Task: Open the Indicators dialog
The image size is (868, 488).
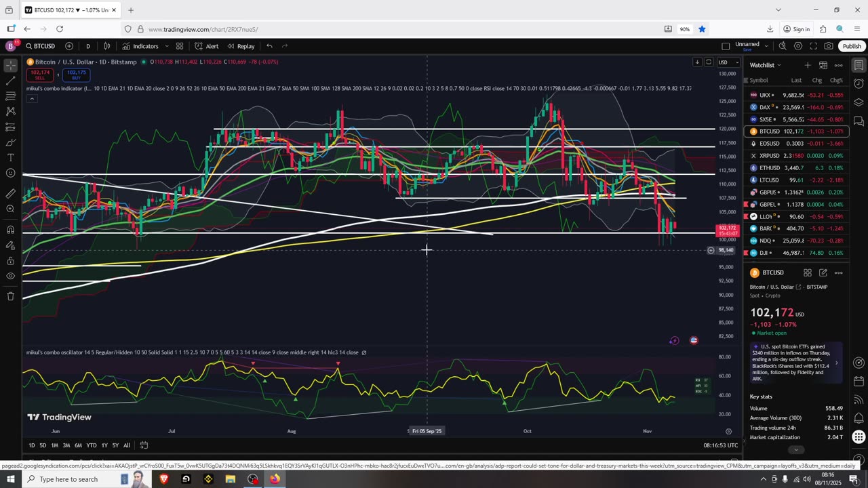Action: tap(140, 46)
